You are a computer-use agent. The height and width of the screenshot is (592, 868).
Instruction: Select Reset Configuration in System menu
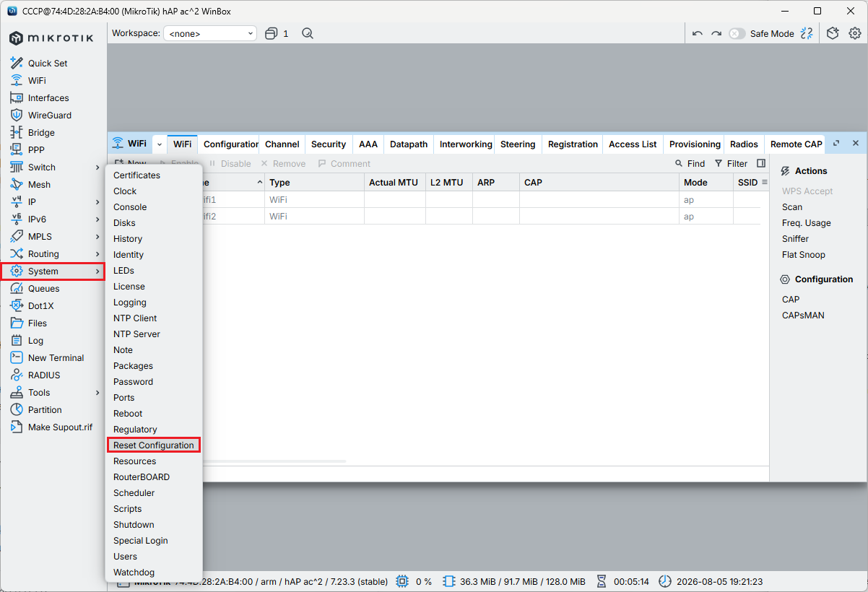(x=153, y=445)
